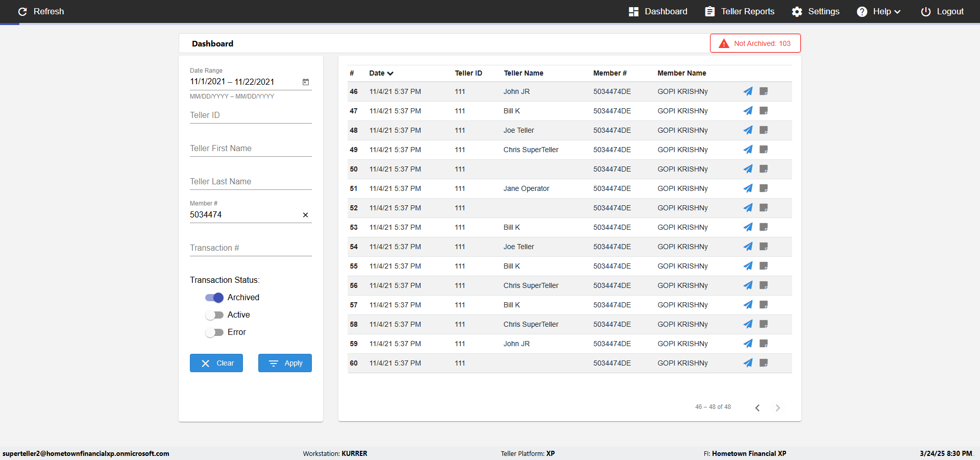Click the Teller ID column header

pyautogui.click(x=468, y=73)
